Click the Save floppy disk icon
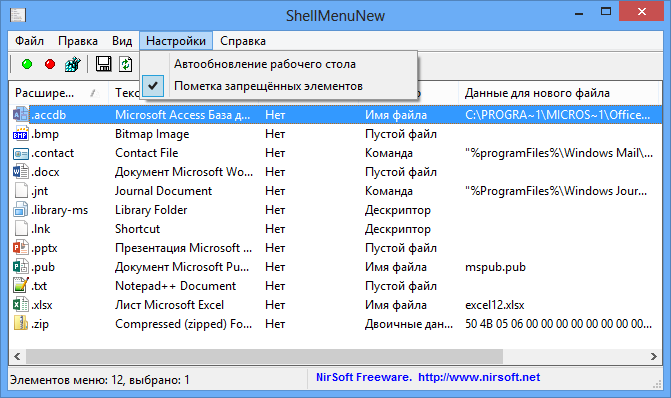This screenshot has width=671, height=398. (104, 64)
